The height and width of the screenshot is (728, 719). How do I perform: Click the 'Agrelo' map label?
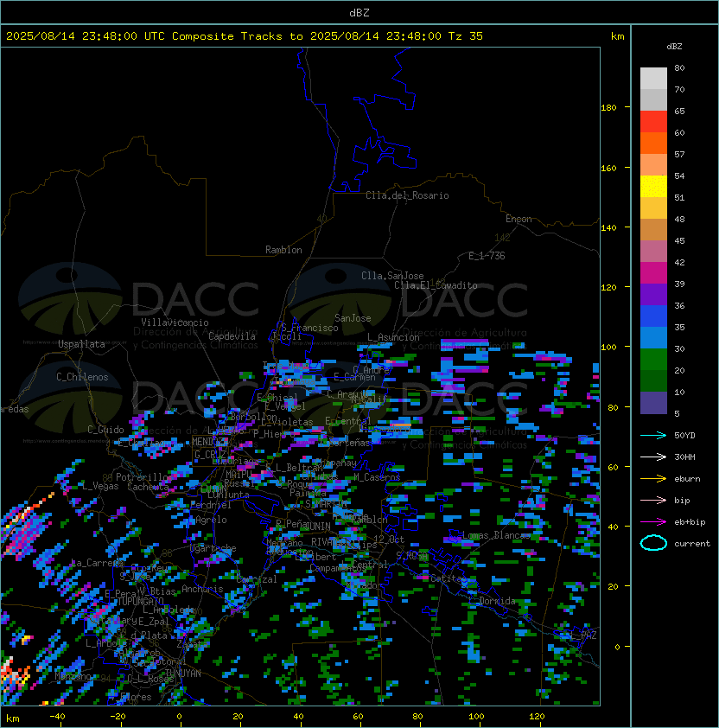[x=211, y=520]
